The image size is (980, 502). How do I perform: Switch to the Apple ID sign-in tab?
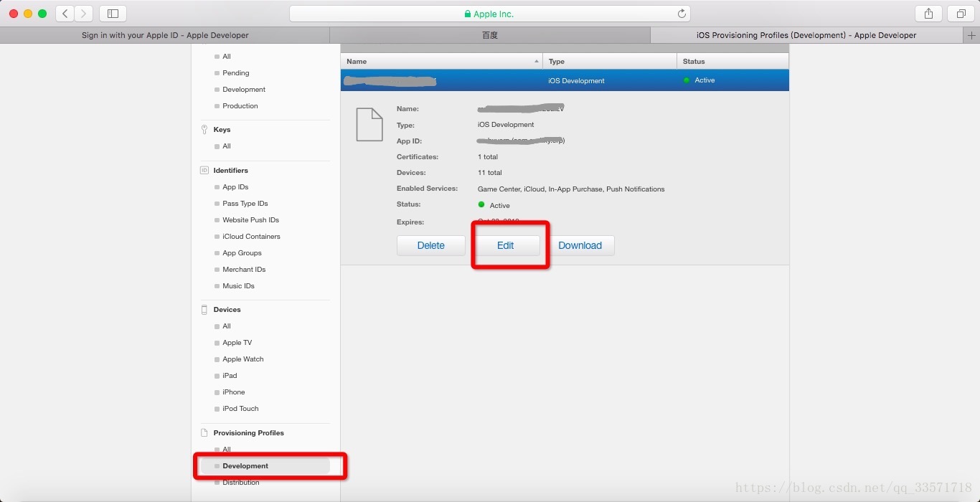(165, 34)
